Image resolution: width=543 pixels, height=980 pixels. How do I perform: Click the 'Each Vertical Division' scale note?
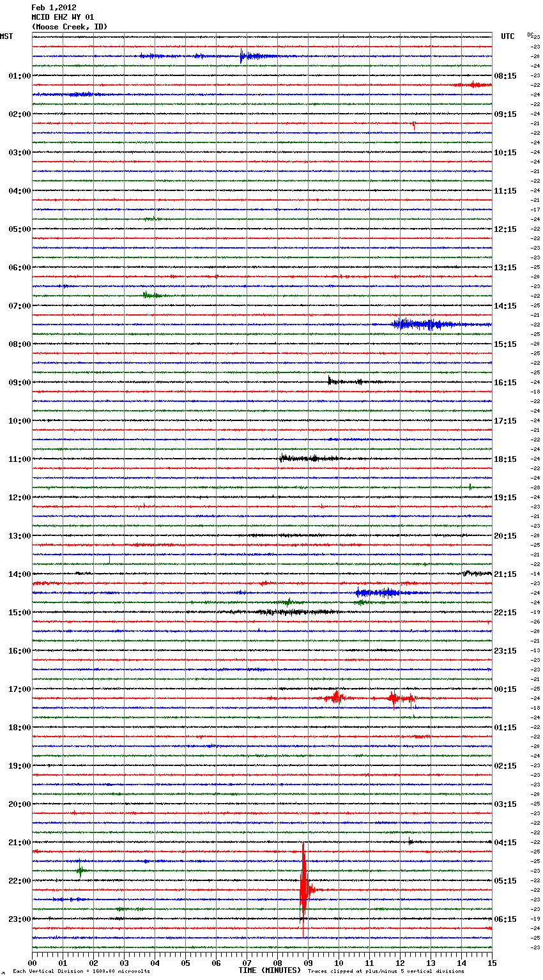81,972
